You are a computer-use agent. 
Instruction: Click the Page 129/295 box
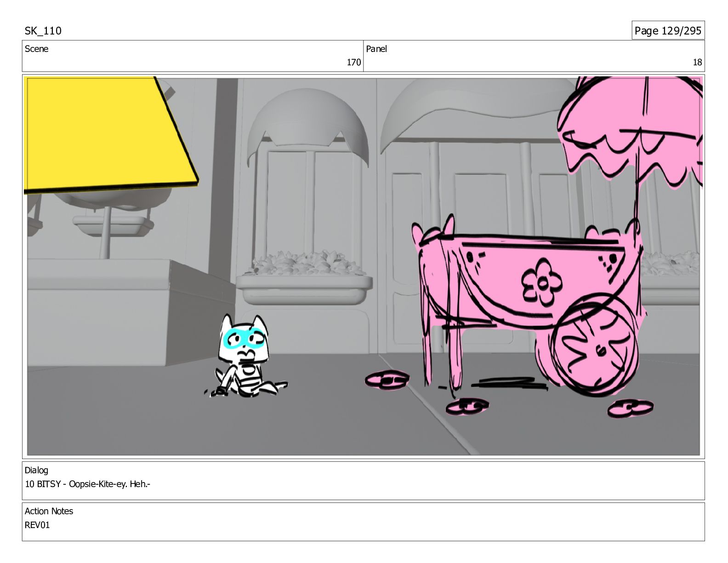tap(668, 30)
